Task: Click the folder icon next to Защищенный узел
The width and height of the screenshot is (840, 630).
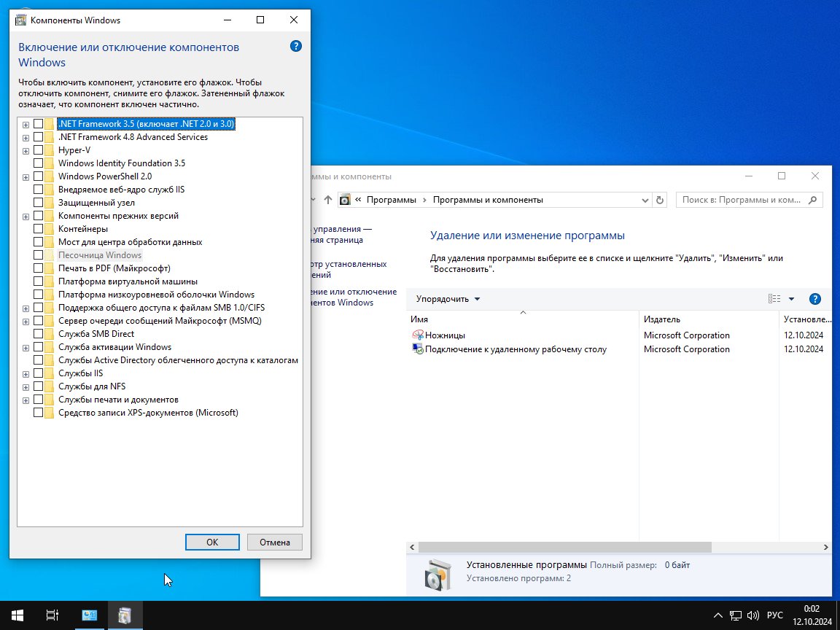Action: pyautogui.click(x=50, y=203)
